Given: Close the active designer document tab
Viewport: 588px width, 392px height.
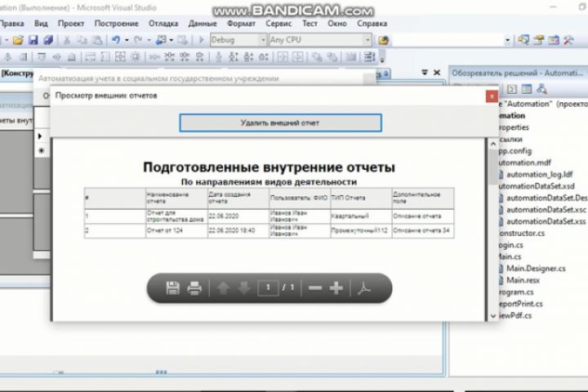Looking at the screenshot, I should click(x=437, y=72).
